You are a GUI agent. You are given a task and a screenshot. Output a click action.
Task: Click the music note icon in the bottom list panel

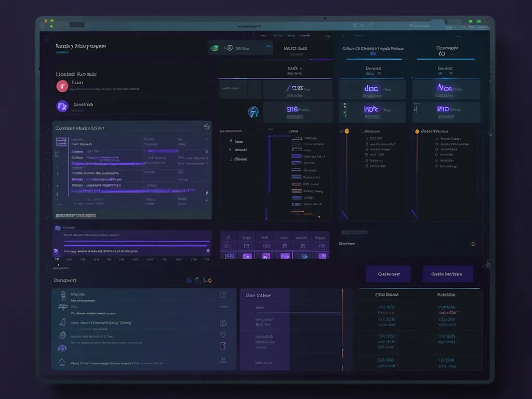(63, 322)
